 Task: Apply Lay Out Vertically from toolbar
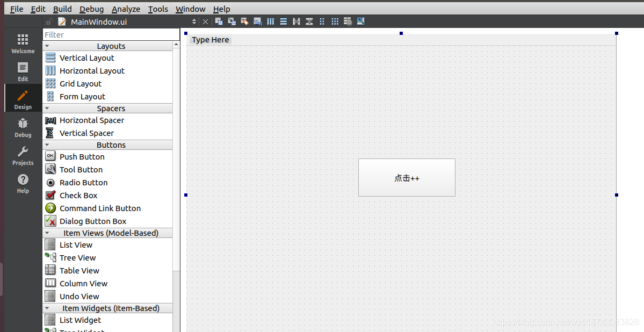284,21
